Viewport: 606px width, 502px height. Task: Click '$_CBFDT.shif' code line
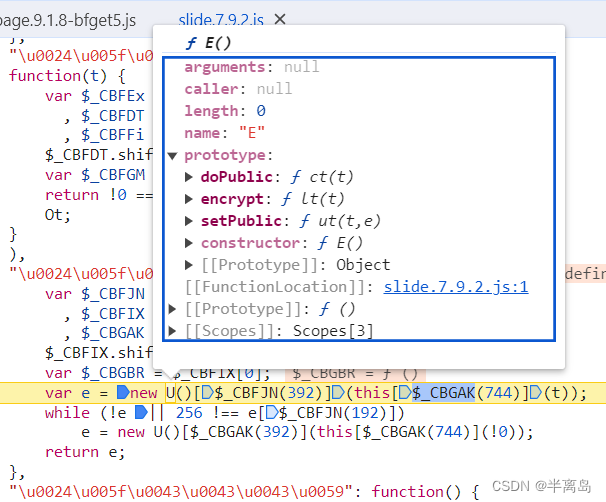pyautogui.click(x=99, y=155)
